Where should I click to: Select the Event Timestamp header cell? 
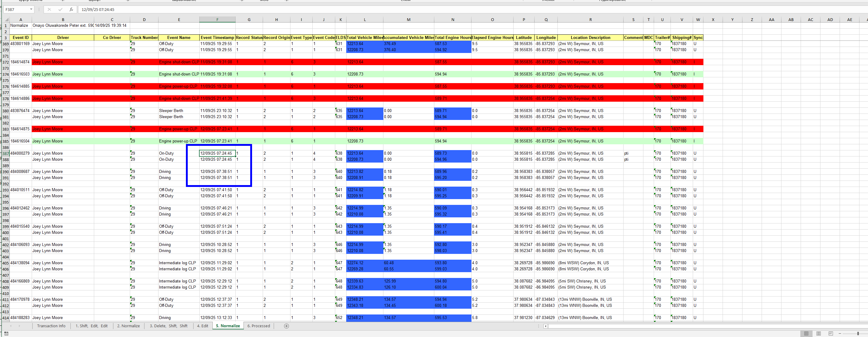(x=217, y=38)
